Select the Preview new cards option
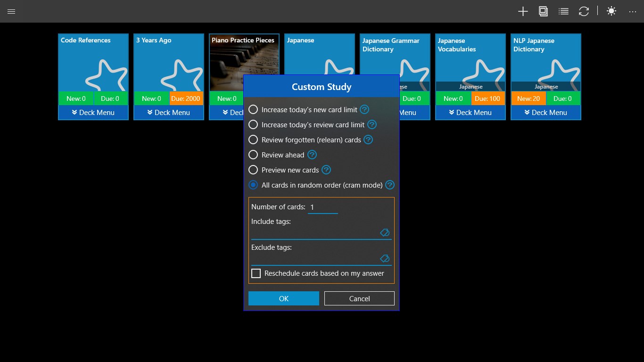 [253, 170]
